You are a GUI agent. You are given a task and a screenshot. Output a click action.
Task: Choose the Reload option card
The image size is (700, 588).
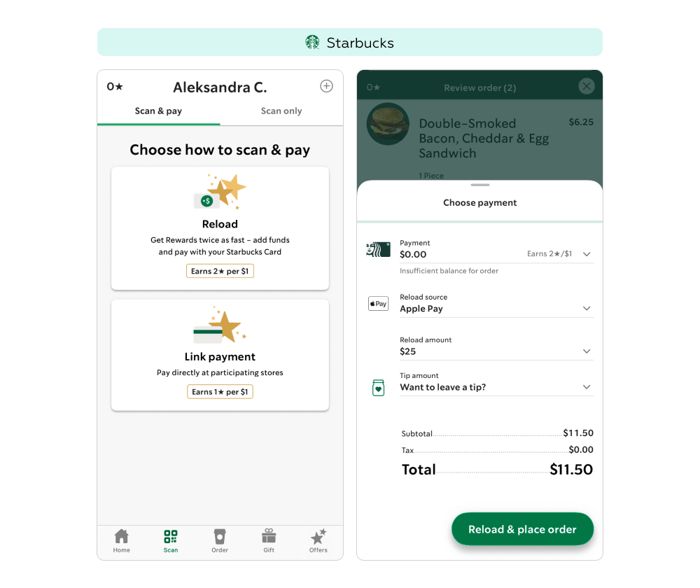pos(220,229)
